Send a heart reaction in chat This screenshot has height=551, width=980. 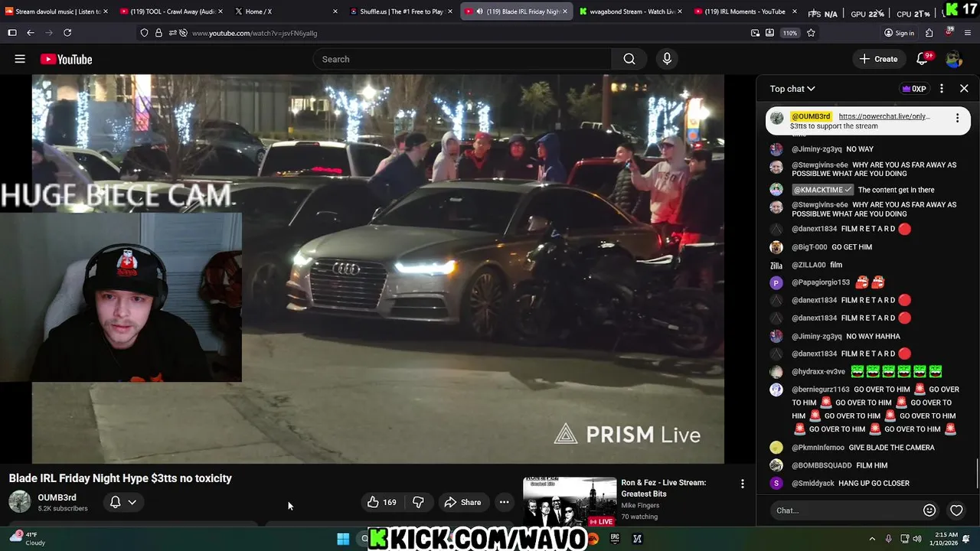coord(956,510)
